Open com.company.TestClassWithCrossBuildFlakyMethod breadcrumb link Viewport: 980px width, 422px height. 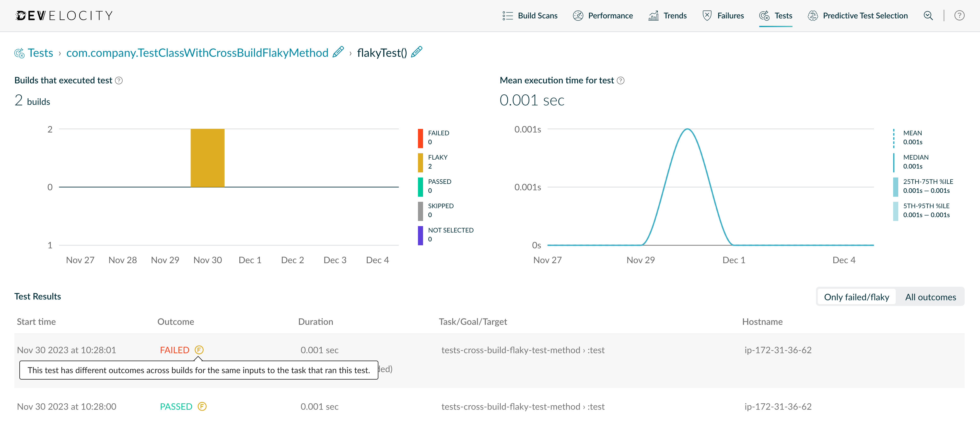197,53
